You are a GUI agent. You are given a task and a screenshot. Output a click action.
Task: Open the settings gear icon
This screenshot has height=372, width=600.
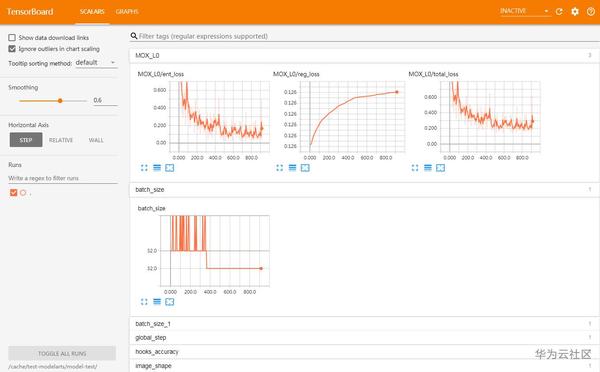pos(575,12)
